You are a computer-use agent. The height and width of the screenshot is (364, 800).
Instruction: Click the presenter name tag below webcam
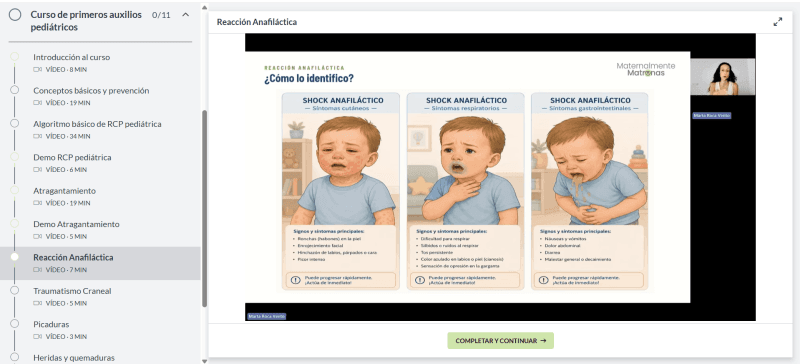point(712,116)
